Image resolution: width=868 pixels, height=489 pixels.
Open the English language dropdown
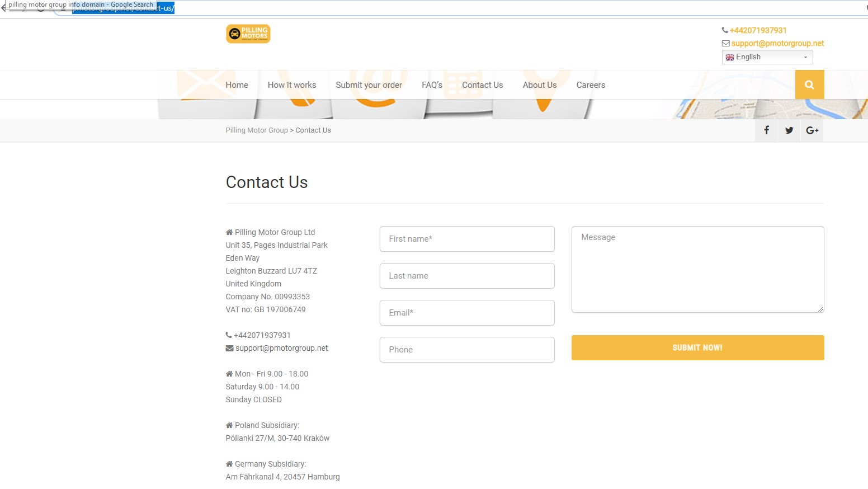tap(767, 57)
